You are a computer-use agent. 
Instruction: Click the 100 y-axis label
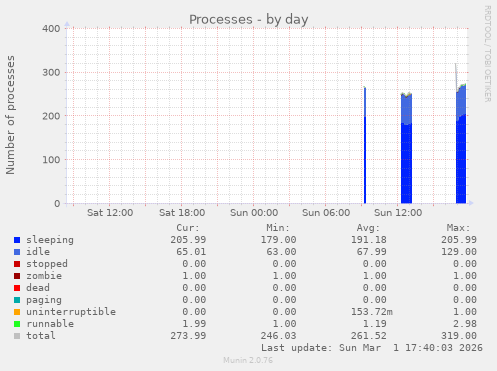pyautogui.click(x=51, y=160)
